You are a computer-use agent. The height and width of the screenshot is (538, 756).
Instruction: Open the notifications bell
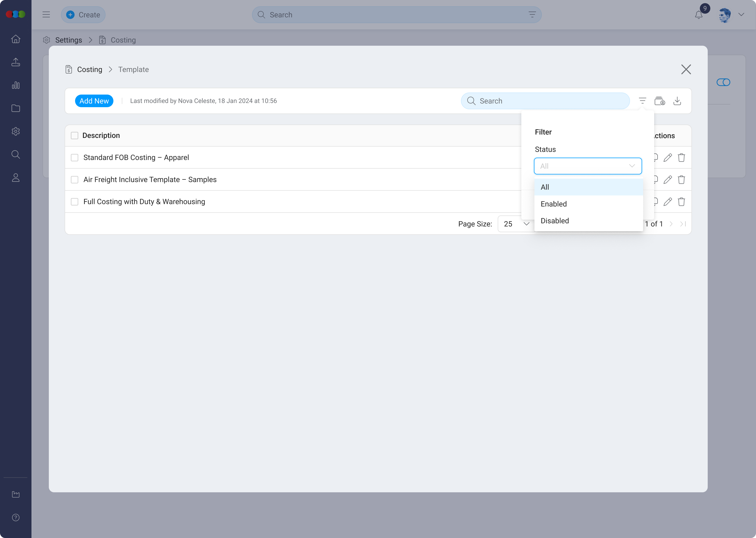pyautogui.click(x=699, y=15)
